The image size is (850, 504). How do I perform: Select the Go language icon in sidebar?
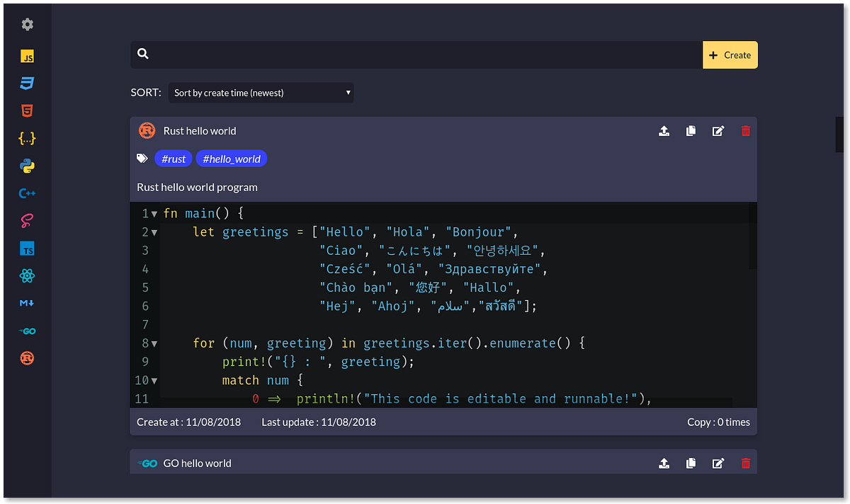point(27,331)
